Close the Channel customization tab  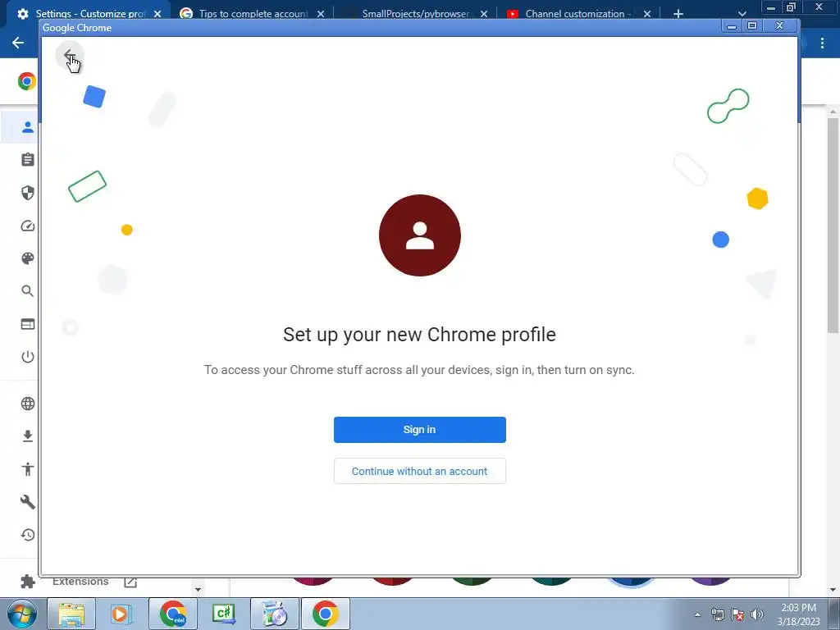647,14
